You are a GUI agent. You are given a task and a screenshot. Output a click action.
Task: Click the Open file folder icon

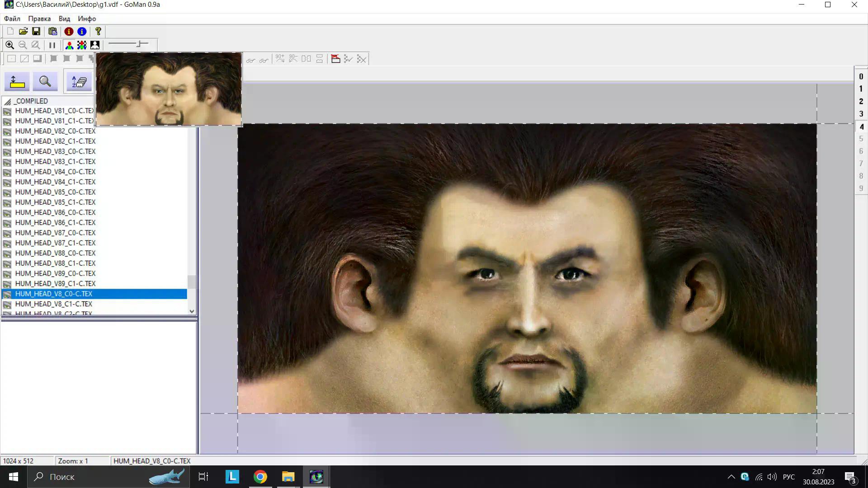[x=23, y=31]
